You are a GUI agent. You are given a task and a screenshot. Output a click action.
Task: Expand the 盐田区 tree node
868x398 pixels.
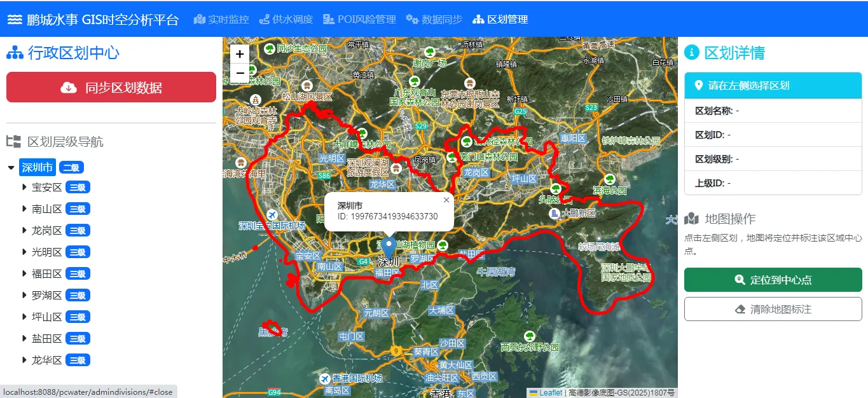click(x=24, y=338)
